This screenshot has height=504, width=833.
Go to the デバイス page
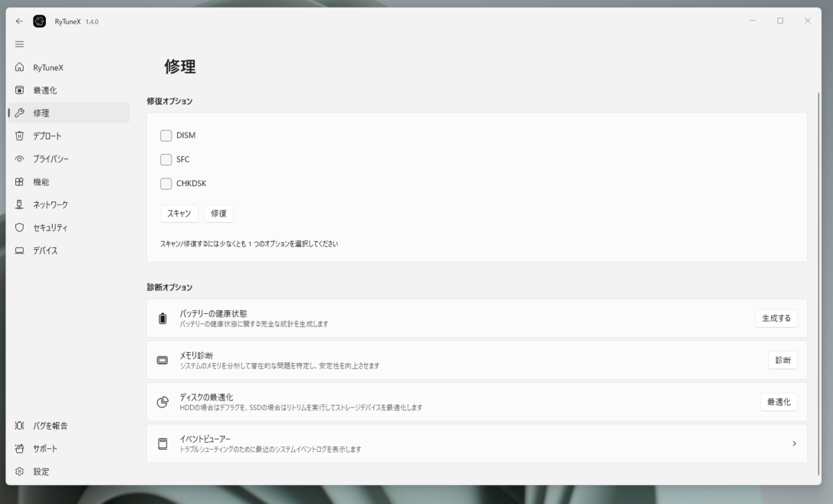(x=69, y=251)
